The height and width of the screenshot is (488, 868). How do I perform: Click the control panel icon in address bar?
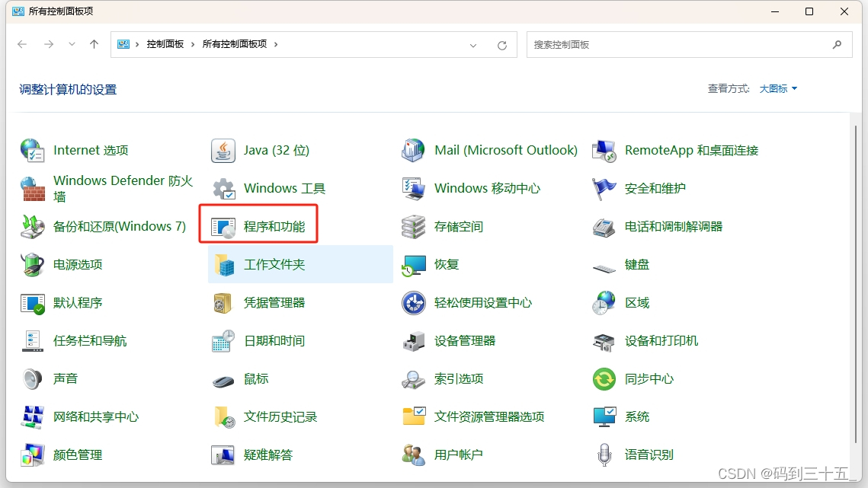pyautogui.click(x=123, y=44)
